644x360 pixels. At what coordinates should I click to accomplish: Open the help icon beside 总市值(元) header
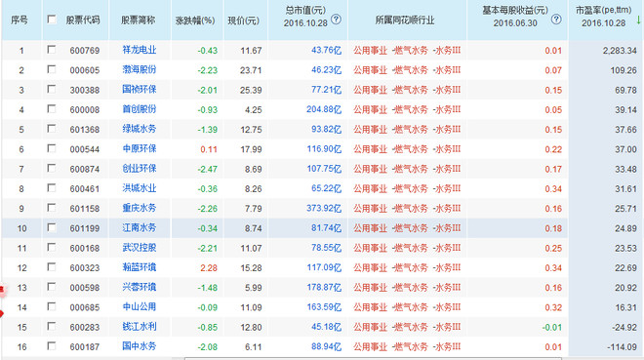coord(336,19)
